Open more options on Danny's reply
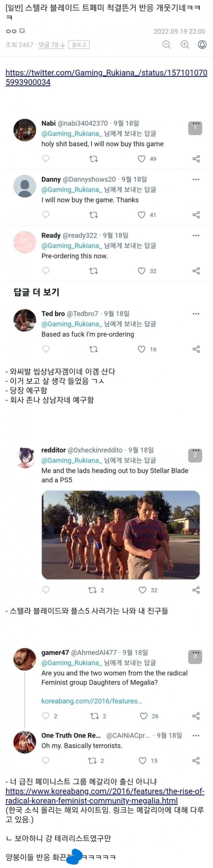Image resolution: width=213 pixels, height=868 pixels. (x=196, y=180)
